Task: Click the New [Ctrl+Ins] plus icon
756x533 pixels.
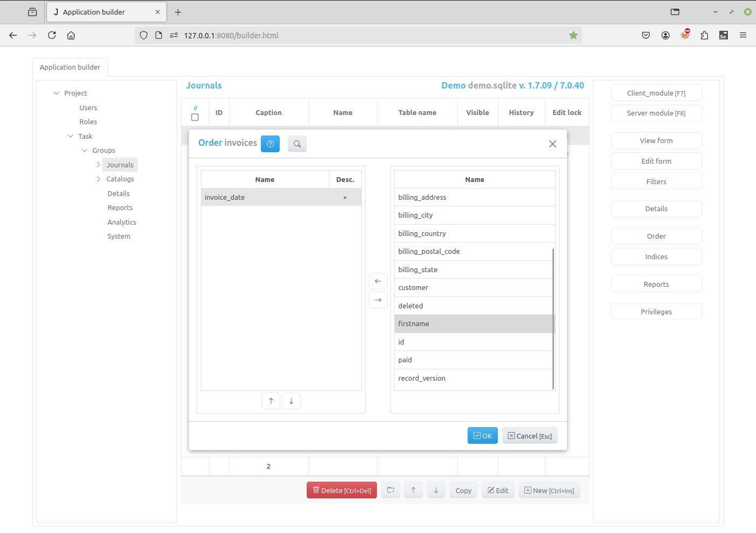Action: coord(527,490)
